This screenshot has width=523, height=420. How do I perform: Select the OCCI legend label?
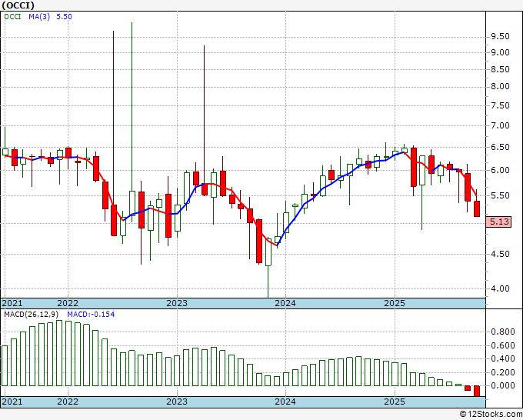pyautogui.click(x=15, y=15)
